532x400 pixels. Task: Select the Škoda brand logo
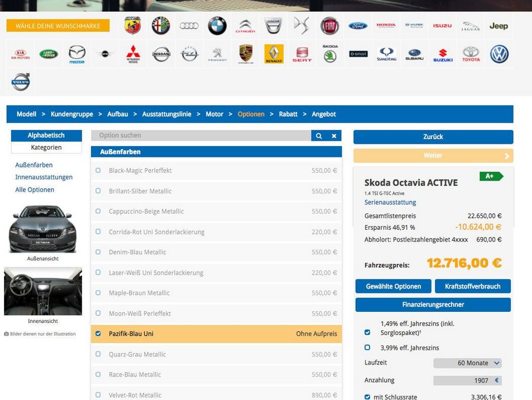pyautogui.click(x=330, y=54)
